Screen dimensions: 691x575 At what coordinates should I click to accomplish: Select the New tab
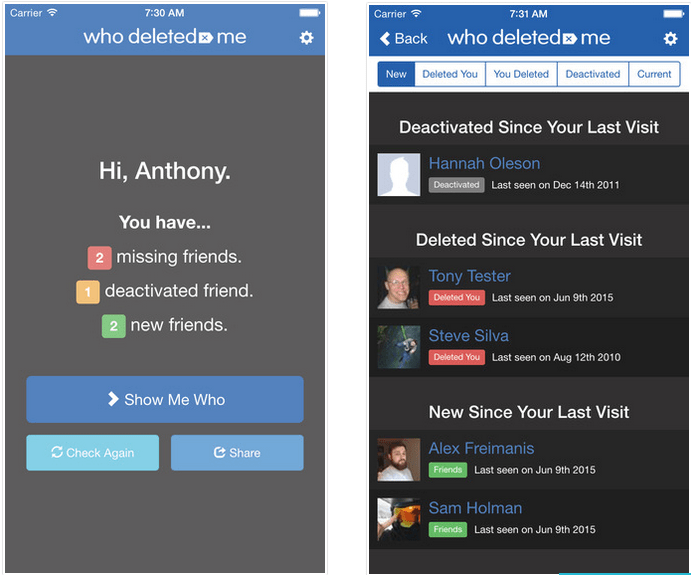[396, 74]
